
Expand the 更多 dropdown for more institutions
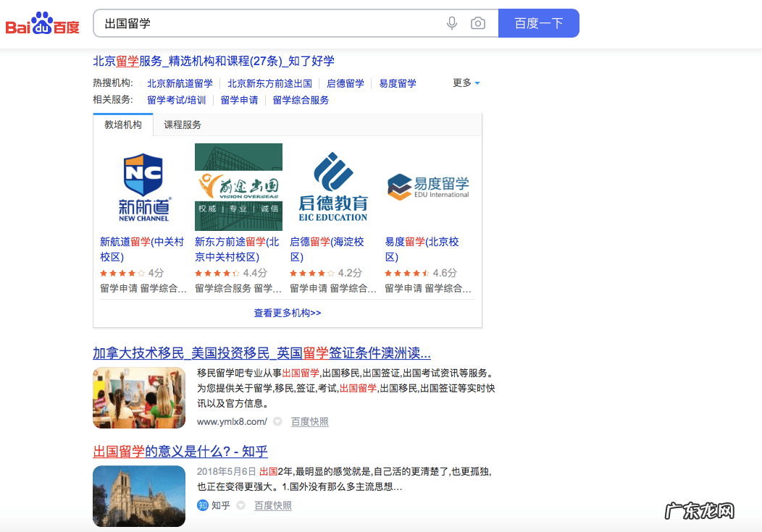coord(464,83)
